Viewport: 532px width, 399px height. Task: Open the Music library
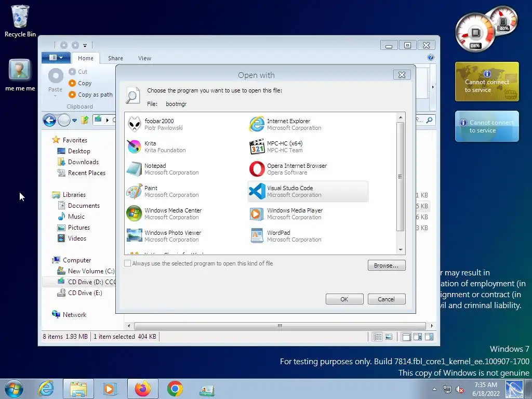(71, 216)
